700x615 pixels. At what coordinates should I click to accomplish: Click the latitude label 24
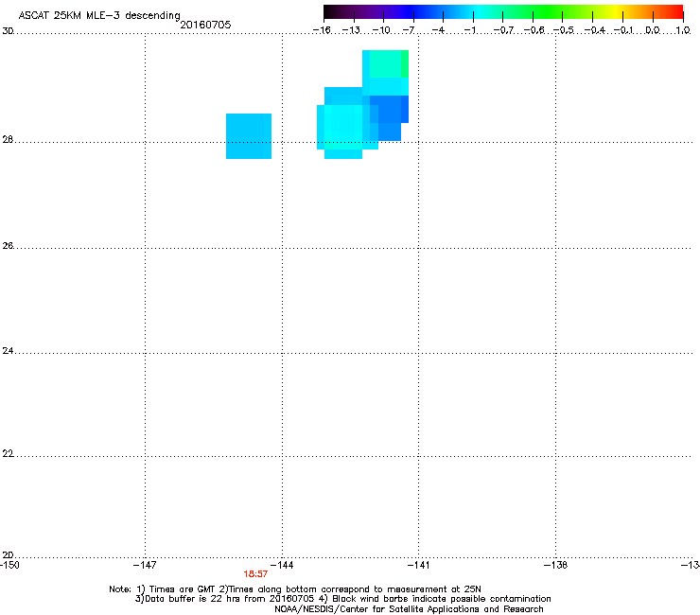click(x=8, y=351)
